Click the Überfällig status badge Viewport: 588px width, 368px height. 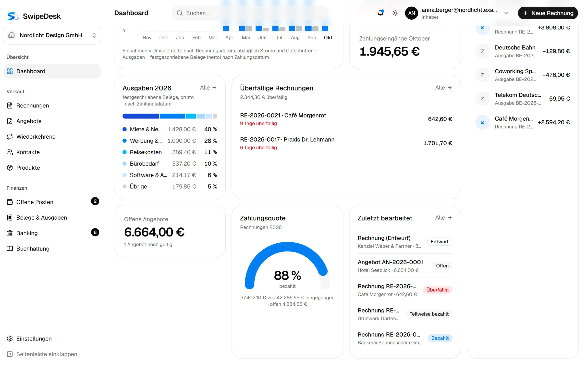[x=437, y=290]
